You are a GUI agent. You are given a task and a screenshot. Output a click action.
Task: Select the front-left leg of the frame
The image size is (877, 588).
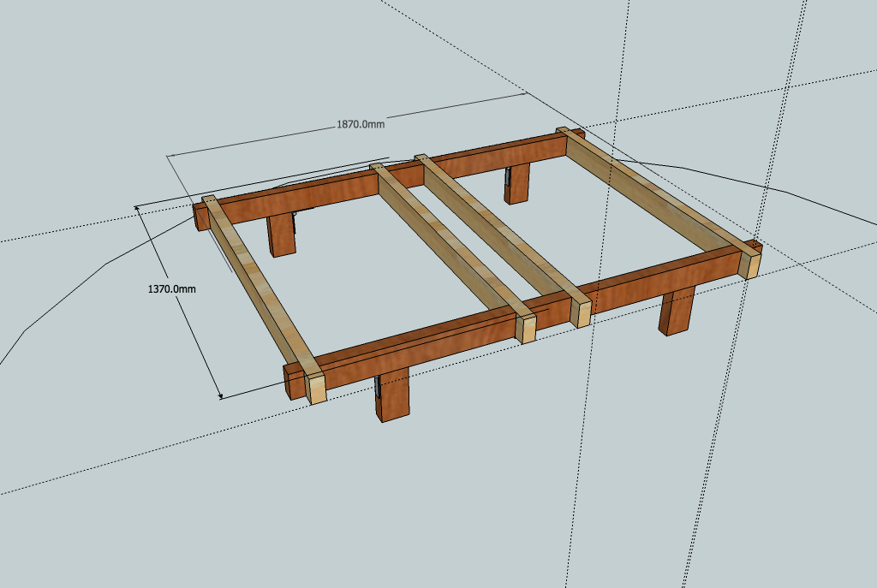click(394, 398)
